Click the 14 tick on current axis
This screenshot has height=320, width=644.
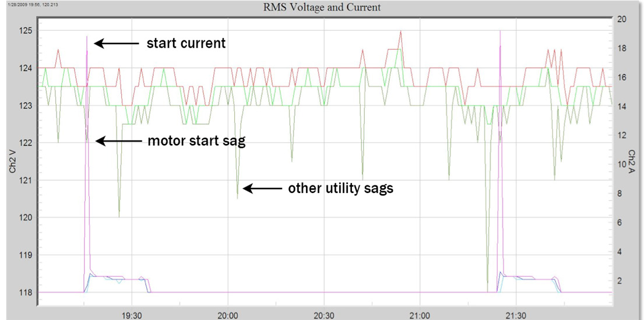[x=621, y=107]
